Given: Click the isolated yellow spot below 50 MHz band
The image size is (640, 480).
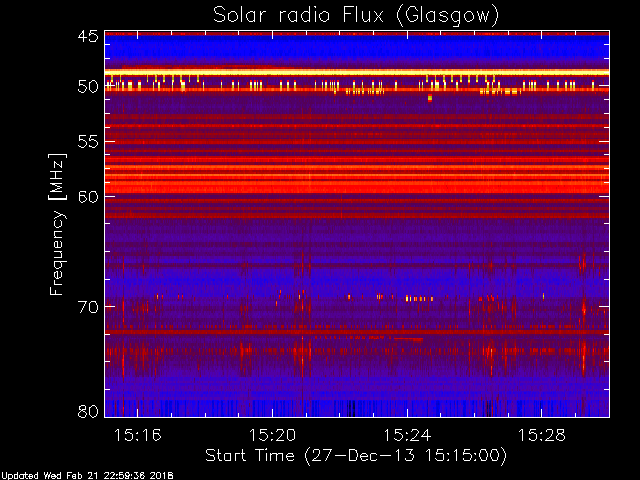Looking at the screenshot, I should click(430, 98).
